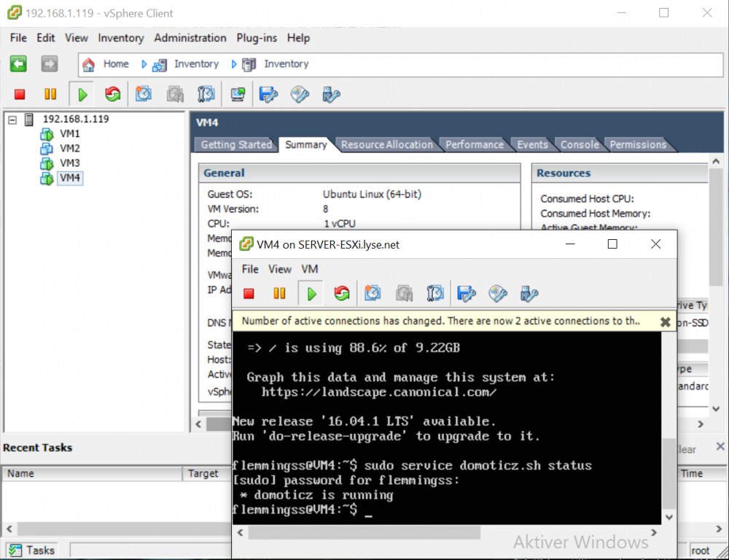The width and height of the screenshot is (729, 560).
Task: Launch virtual machine console from main toolbar
Action: [238, 94]
